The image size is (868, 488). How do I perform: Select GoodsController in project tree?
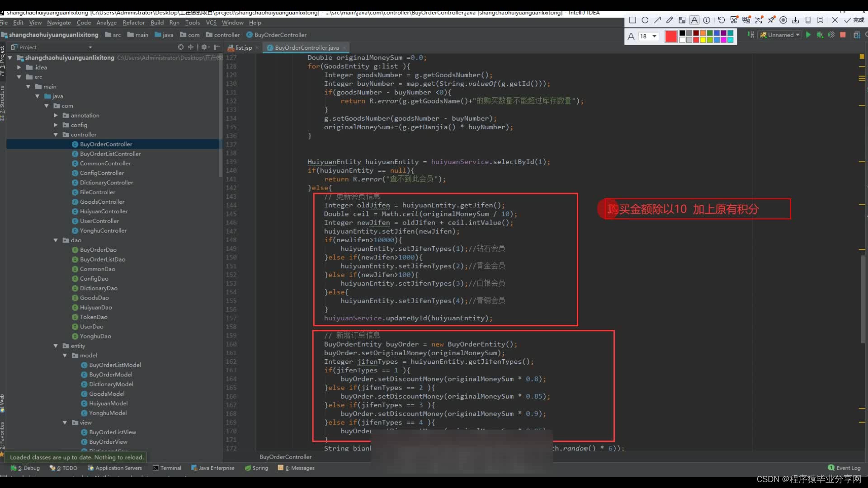click(102, 202)
